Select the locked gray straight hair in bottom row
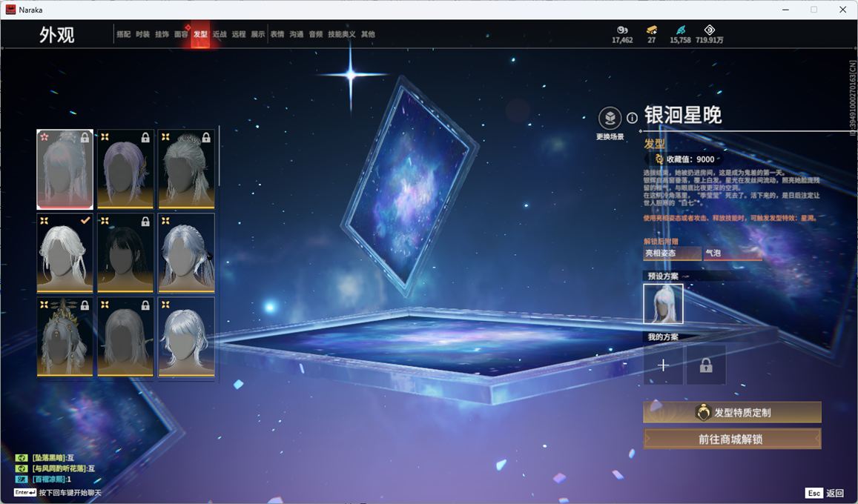The image size is (858, 504). click(x=125, y=336)
